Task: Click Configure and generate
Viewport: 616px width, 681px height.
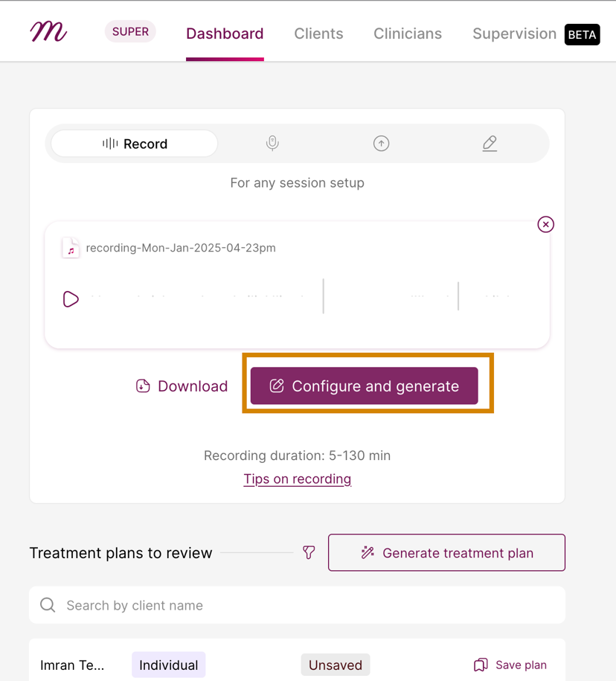Action: click(365, 386)
